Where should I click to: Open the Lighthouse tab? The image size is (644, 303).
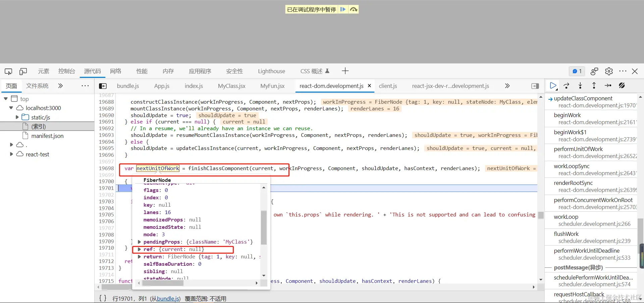click(x=271, y=71)
